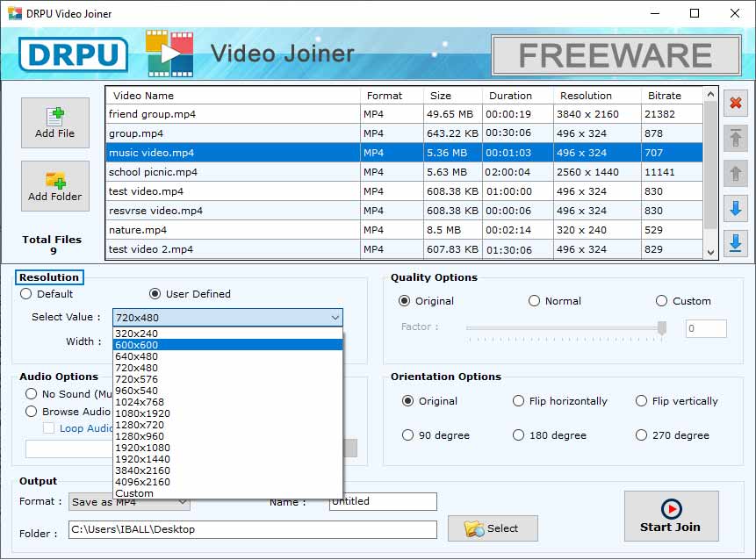Select User Defined resolution radio button

coord(155,294)
